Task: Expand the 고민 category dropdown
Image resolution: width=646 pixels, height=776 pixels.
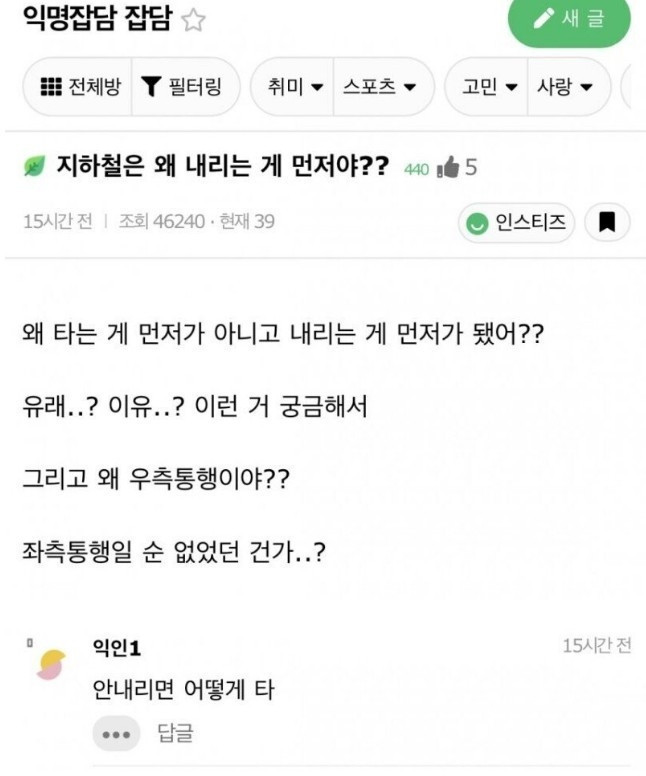Action: point(490,86)
